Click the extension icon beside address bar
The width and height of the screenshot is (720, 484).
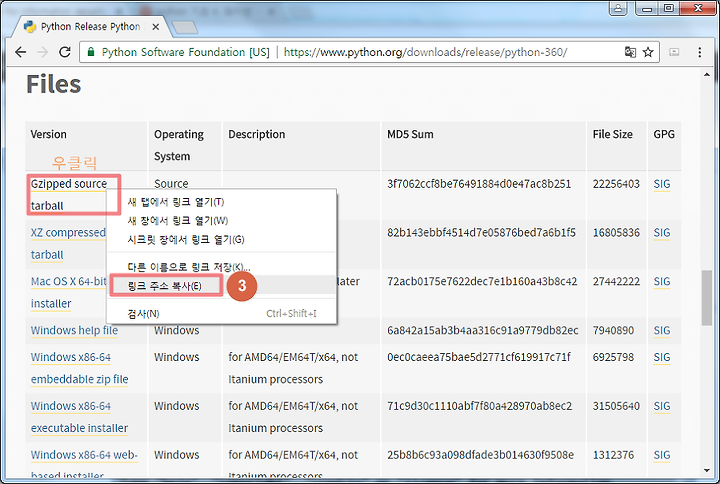[x=674, y=52]
